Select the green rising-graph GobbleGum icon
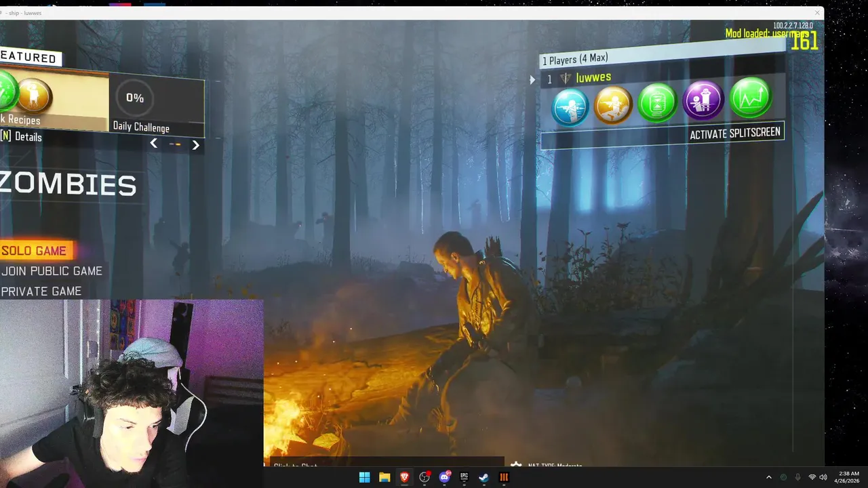 coord(751,98)
